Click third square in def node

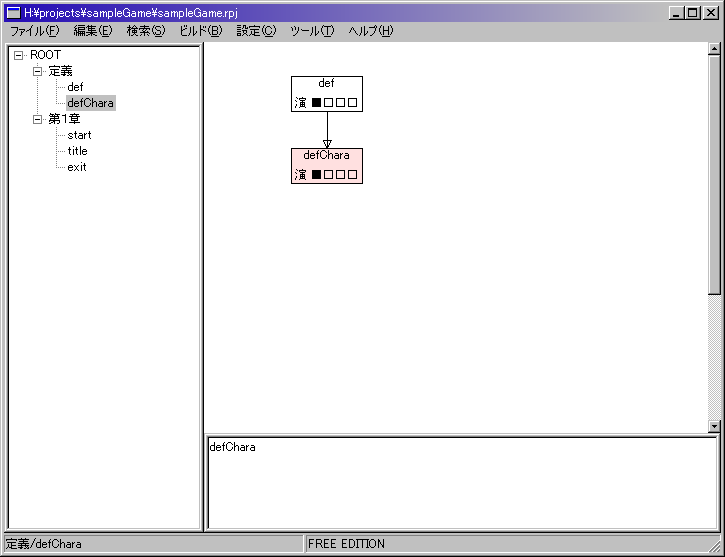(341, 103)
